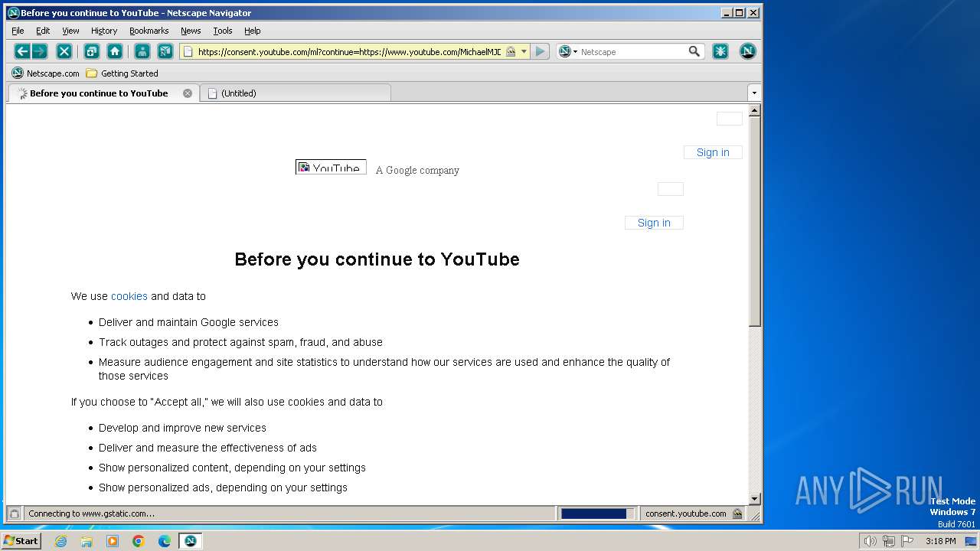Click the 'A Google company' text
The image size is (980, 551).
417,170
